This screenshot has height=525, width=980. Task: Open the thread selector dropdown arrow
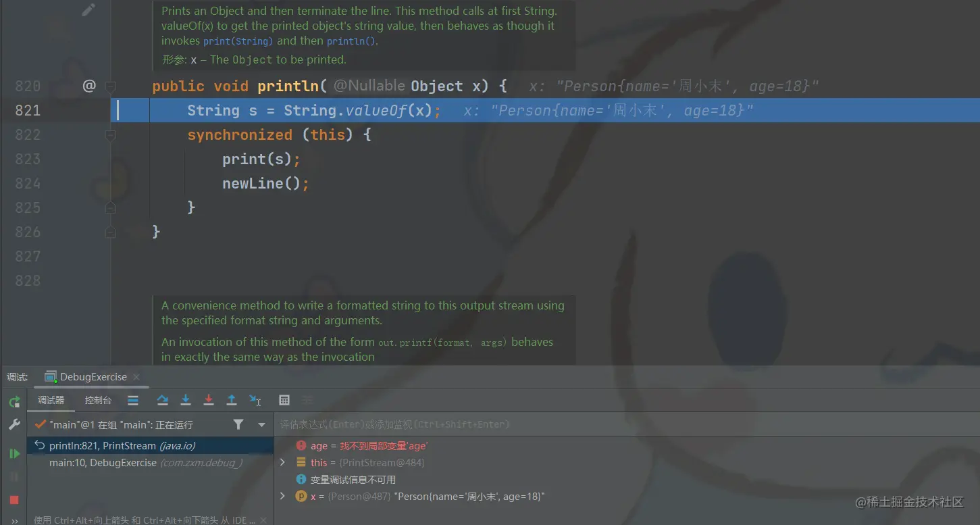point(261,425)
